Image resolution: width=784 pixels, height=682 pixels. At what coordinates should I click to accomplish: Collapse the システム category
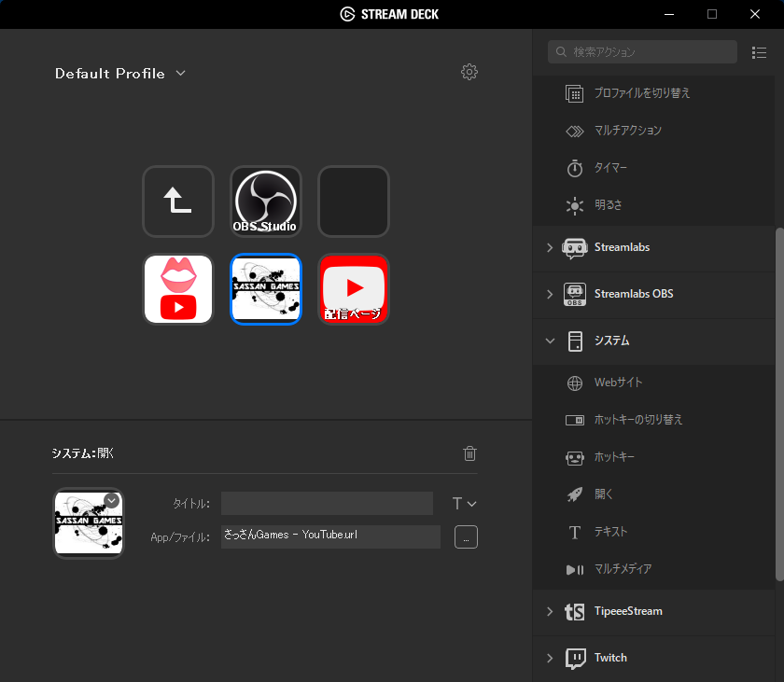pyautogui.click(x=550, y=341)
